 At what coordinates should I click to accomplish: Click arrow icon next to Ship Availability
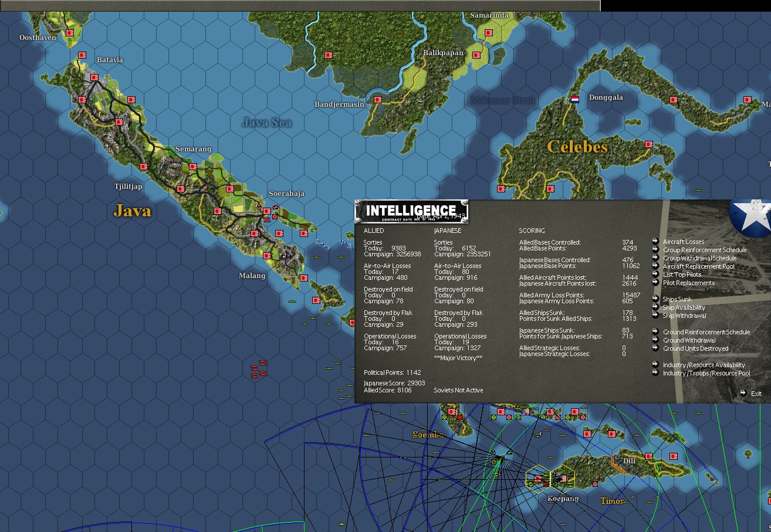tap(655, 307)
